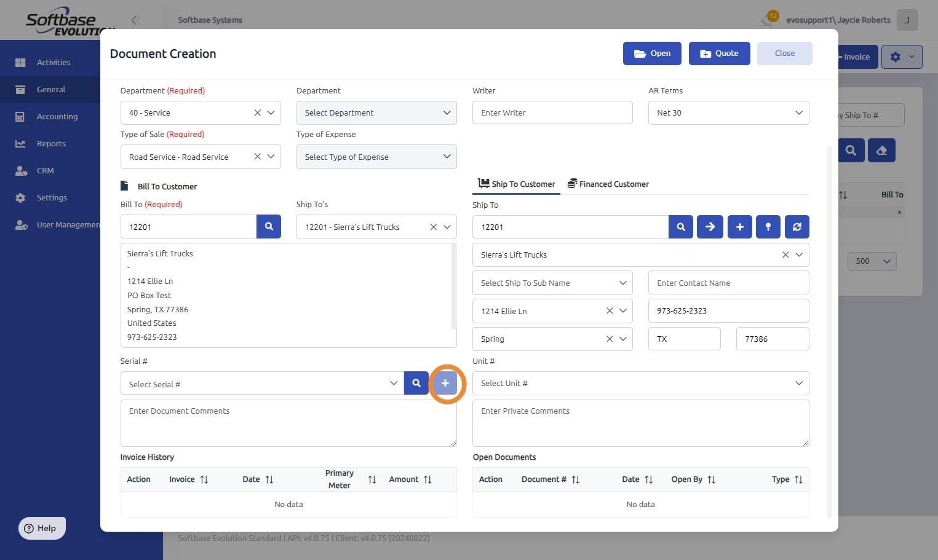Clear the Road Service type of sale
938x560 pixels.
coord(257,157)
